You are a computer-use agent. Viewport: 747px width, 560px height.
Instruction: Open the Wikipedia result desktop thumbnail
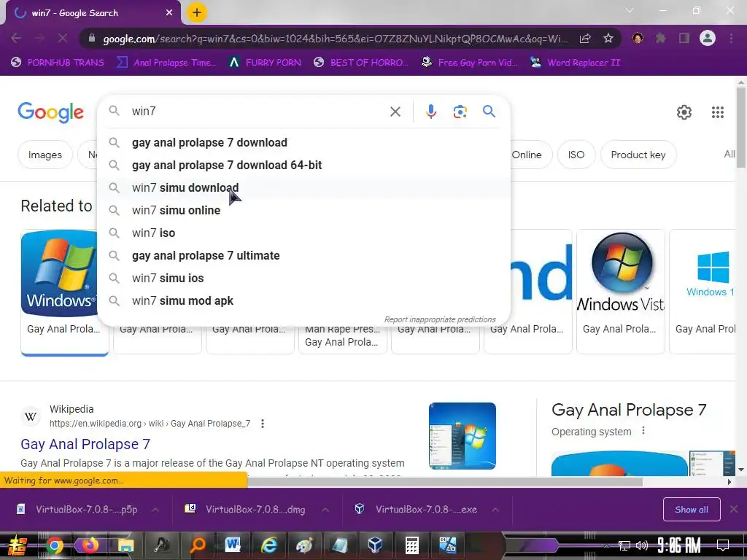[462, 436]
